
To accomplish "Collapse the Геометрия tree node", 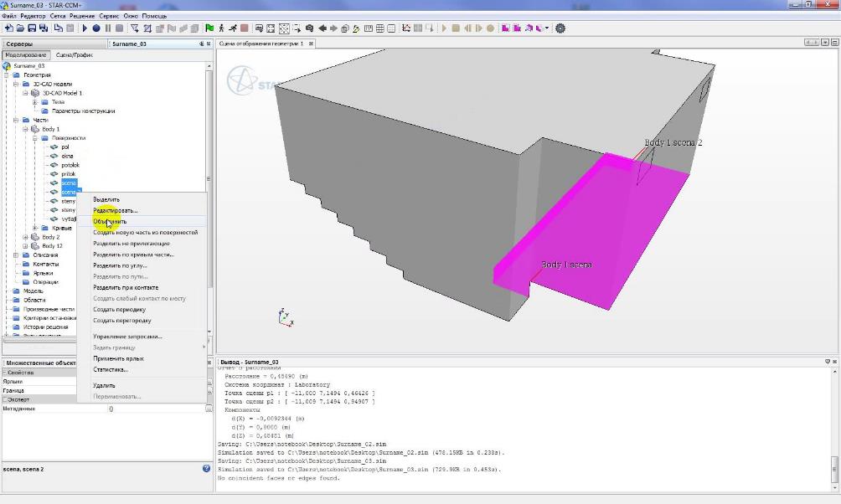I will point(6,75).
